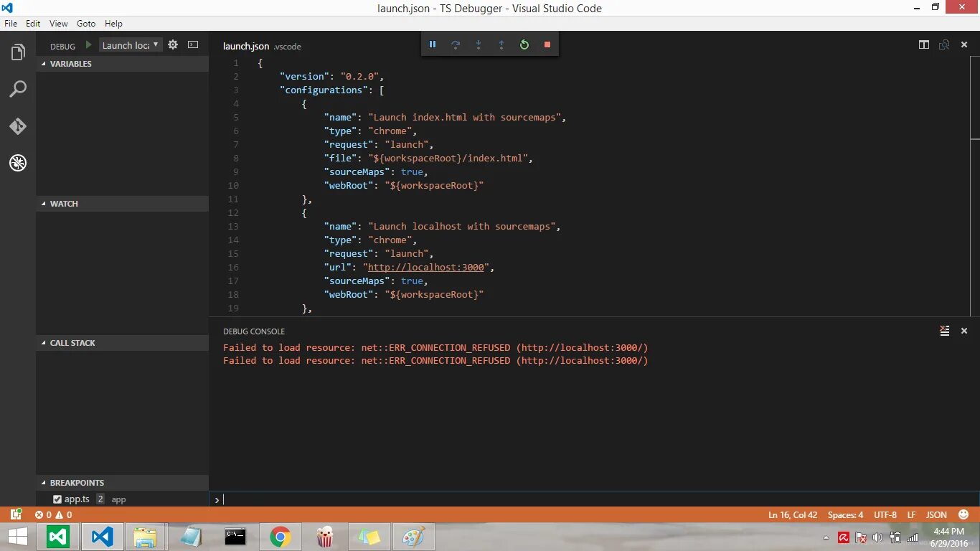Change end of line sequence 'LF'
The width and height of the screenshot is (980, 551).
[912, 514]
